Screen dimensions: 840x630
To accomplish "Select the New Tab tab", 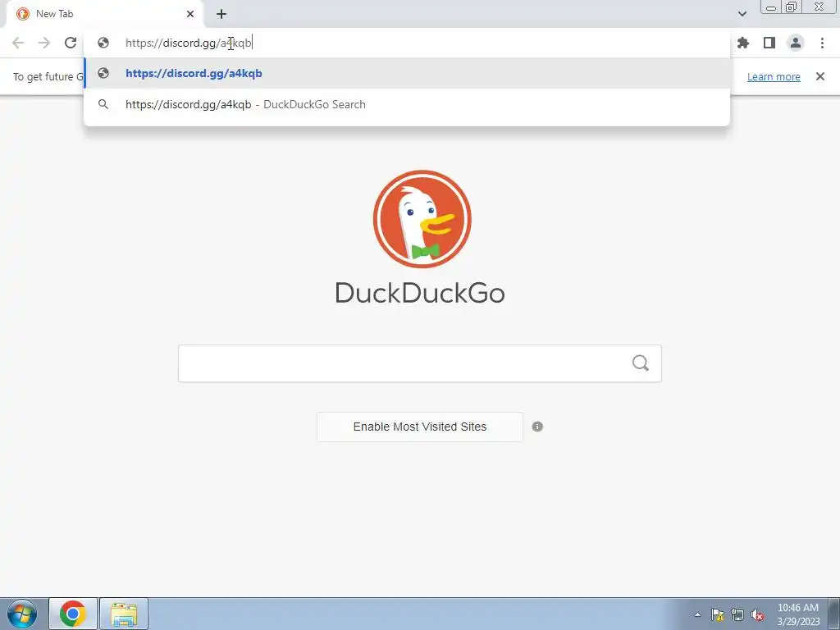I will tap(106, 14).
